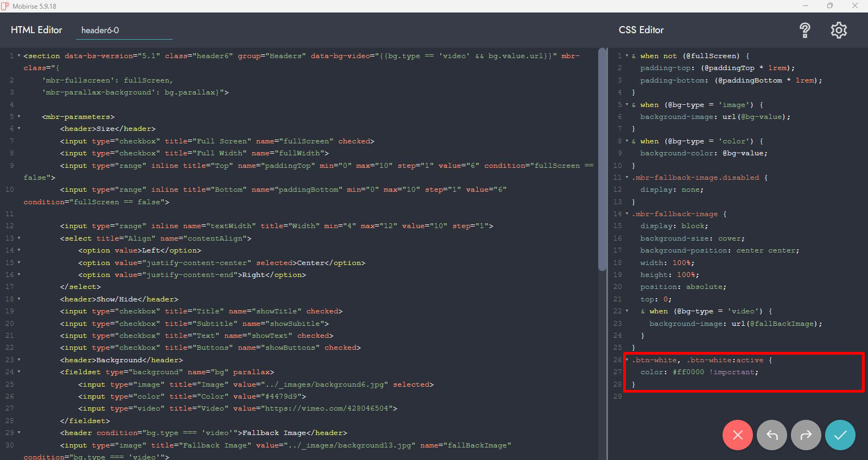868x460 pixels.
Task: Open the help question mark icon
Action: pyautogui.click(x=804, y=30)
